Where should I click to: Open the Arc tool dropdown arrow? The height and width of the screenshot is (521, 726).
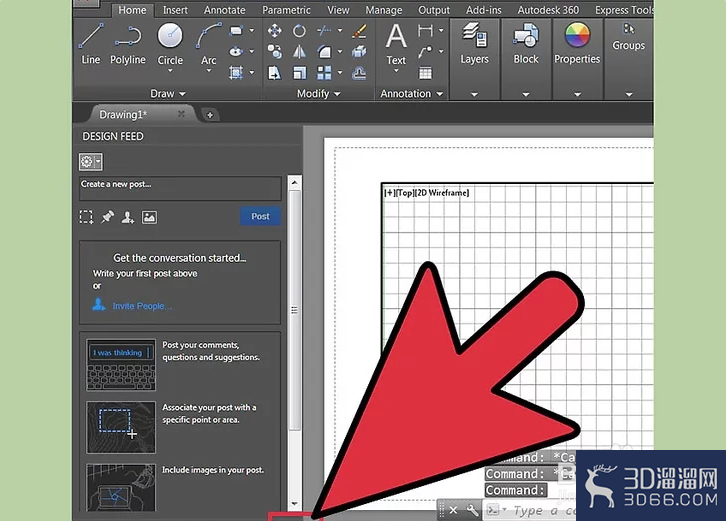[208, 71]
